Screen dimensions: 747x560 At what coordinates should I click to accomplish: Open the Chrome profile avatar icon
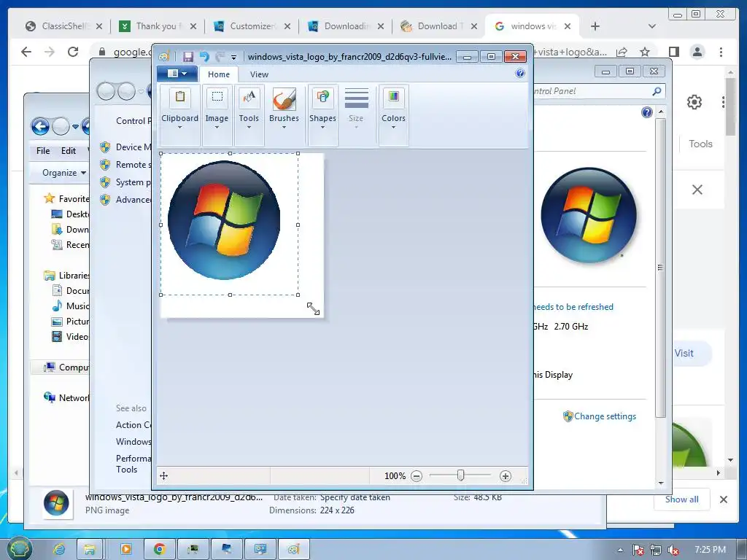pyautogui.click(x=697, y=52)
